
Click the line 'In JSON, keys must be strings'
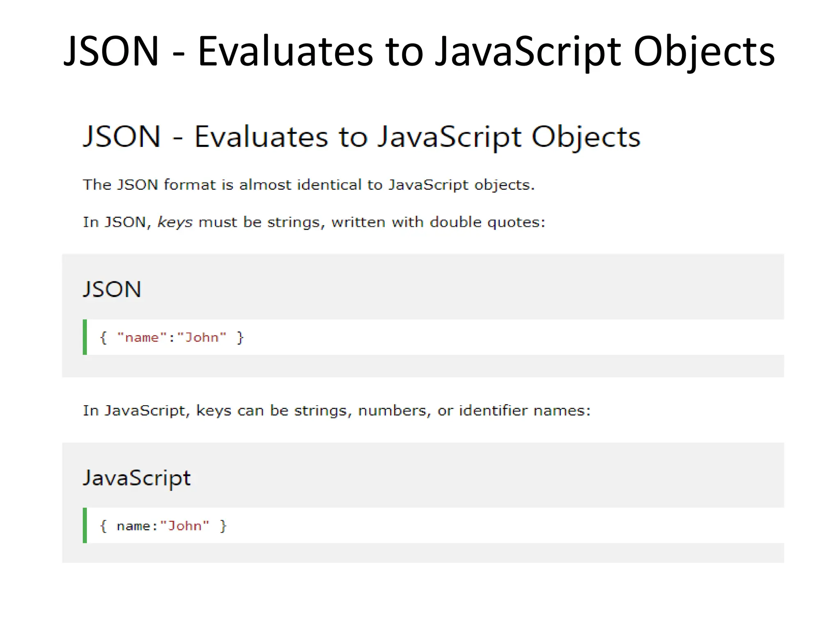point(314,222)
